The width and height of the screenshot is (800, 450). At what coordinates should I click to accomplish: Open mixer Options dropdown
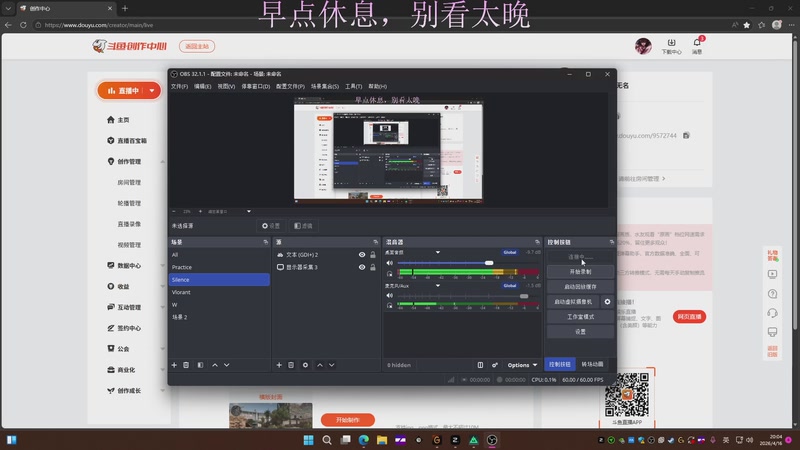pyautogui.click(x=522, y=365)
